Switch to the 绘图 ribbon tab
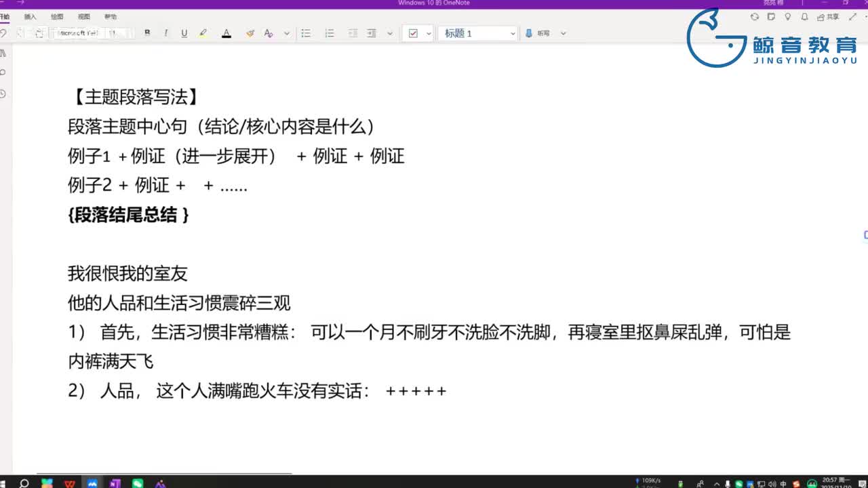This screenshot has width=868, height=488. click(x=57, y=16)
